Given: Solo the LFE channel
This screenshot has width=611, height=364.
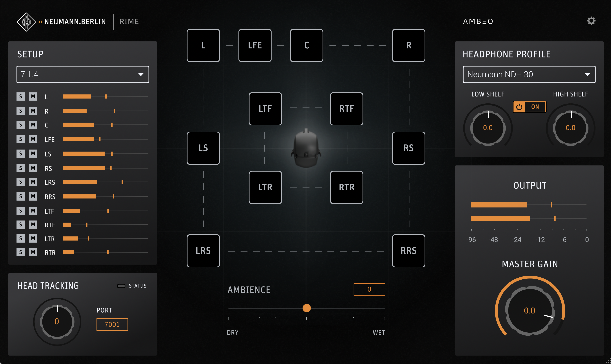Looking at the screenshot, I should point(21,139).
